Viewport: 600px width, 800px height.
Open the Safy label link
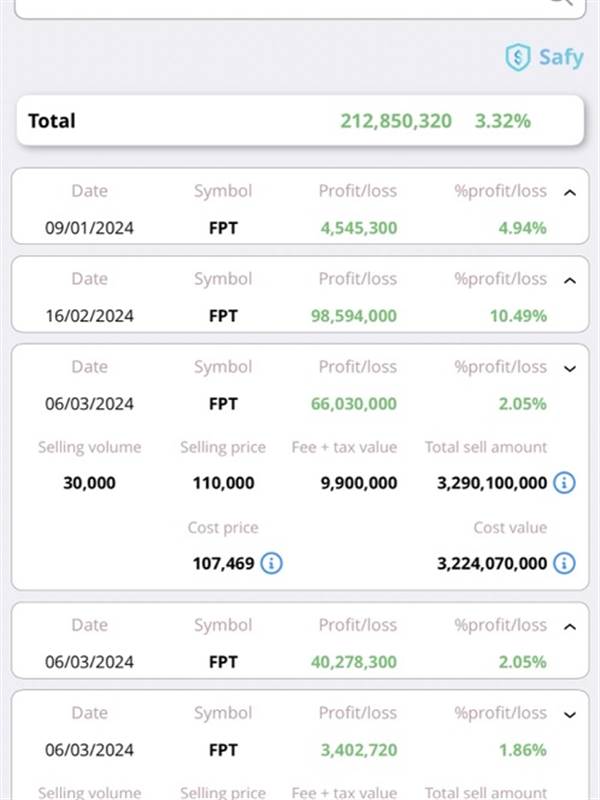tap(561, 57)
